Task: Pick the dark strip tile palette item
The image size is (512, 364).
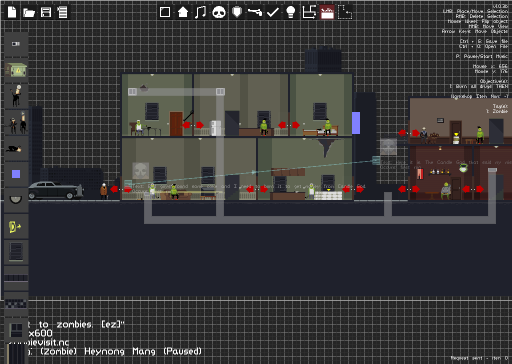Action: [x=16, y=278]
